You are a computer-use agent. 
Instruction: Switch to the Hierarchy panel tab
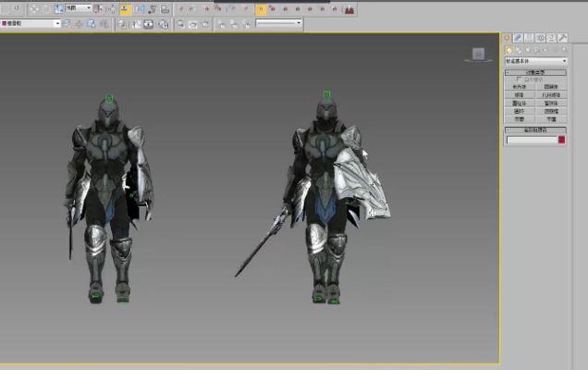tap(529, 38)
